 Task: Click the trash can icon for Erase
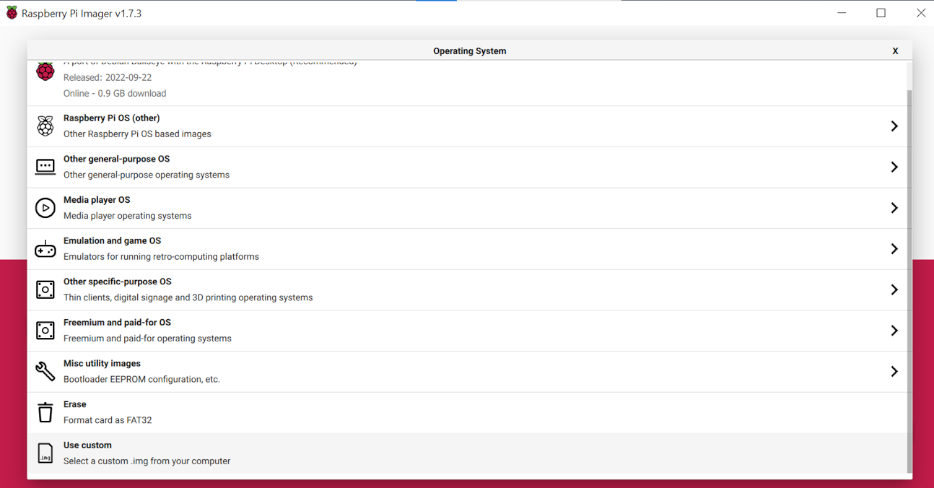(45, 412)
